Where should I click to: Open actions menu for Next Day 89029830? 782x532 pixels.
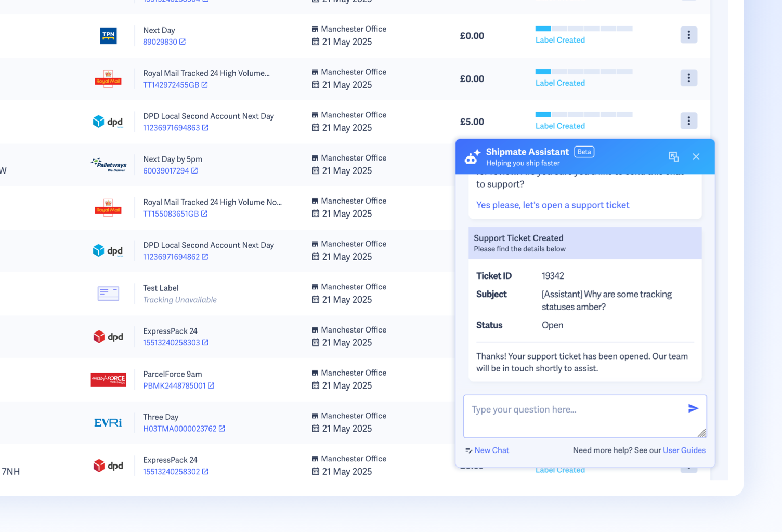tap(689, 35)
